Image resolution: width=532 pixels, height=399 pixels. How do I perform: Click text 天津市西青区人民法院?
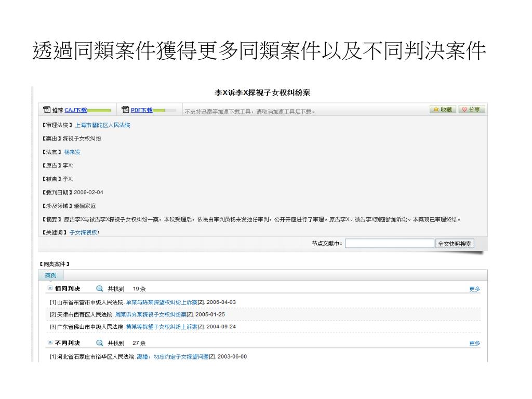pyautogui.click(x=85, y=314)
